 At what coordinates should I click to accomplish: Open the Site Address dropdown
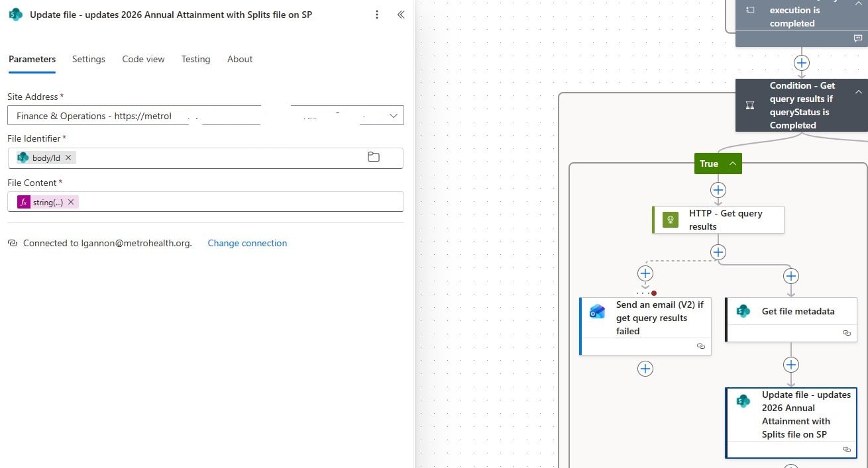click(x=394, y=115)
